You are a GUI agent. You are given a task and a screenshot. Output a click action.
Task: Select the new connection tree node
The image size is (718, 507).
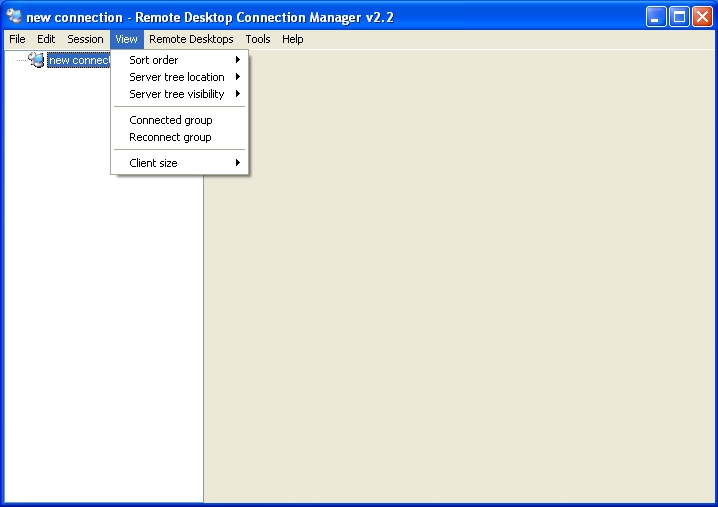click(79, 60)
